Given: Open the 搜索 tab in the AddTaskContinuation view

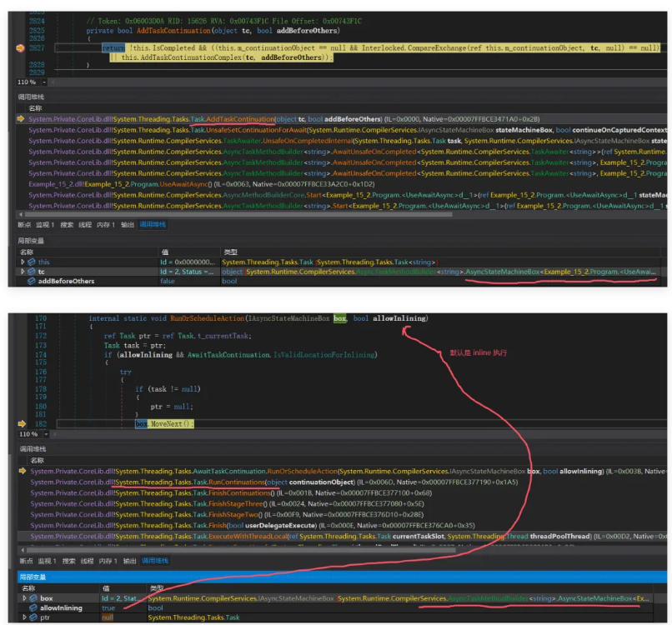Looking at the screenshot, I should pyautogui.click(x=67, y=224).
